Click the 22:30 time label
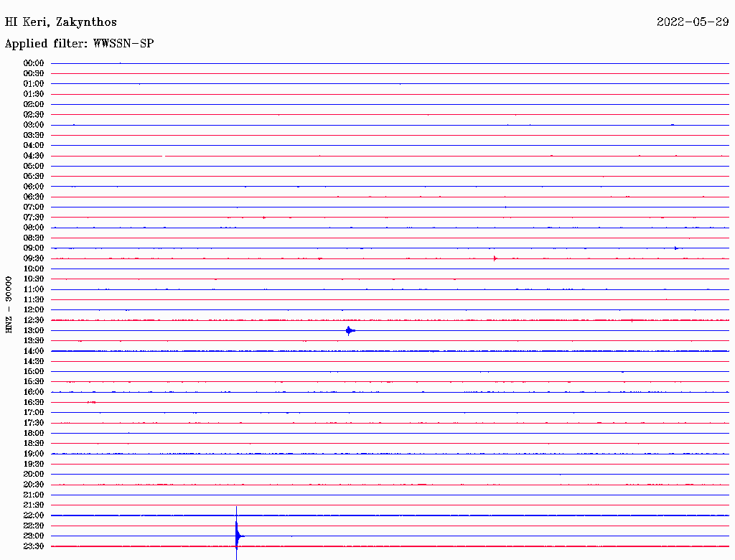The height and width of the screenshot is (560, 735). click(x=34, y=526)
